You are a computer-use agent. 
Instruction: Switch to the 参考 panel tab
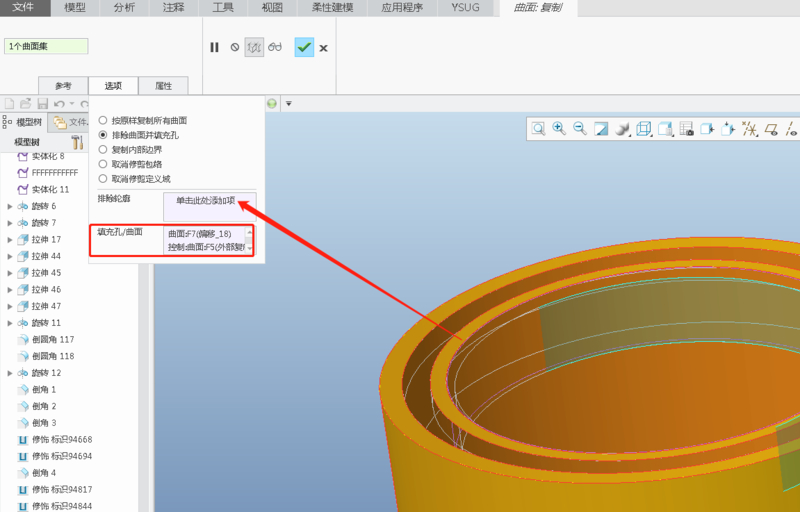click(x=63, y=86)
